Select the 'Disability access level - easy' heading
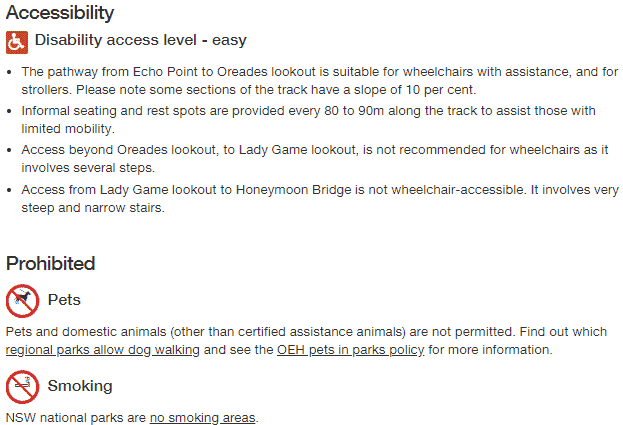Viewport: 623px width, 425px height. 141,40
